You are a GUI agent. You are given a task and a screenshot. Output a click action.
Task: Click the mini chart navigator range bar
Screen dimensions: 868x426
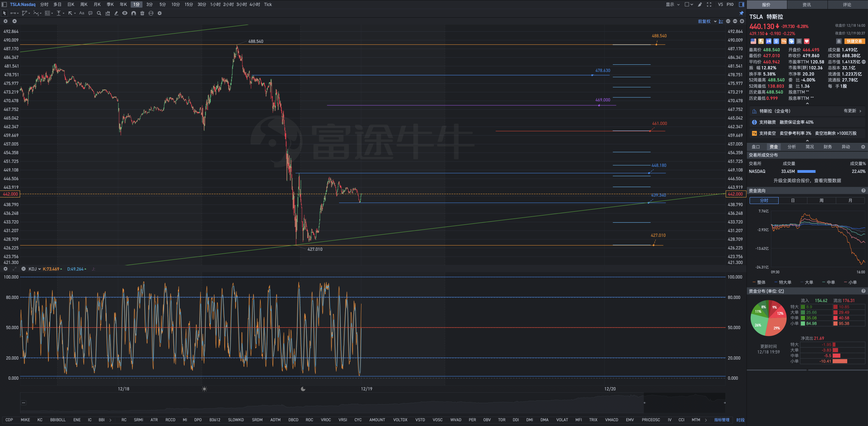[684, 403]
